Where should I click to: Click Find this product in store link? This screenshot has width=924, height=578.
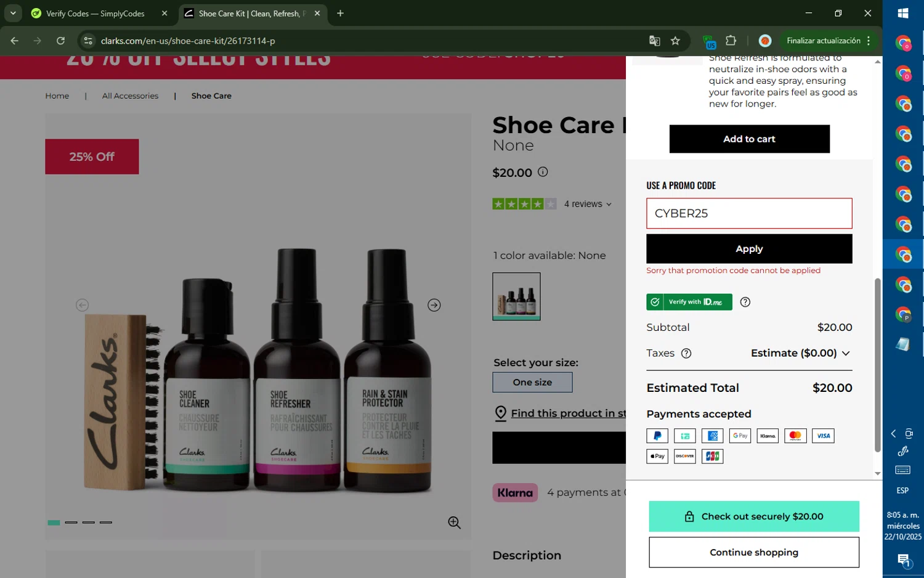pos(568,413)
